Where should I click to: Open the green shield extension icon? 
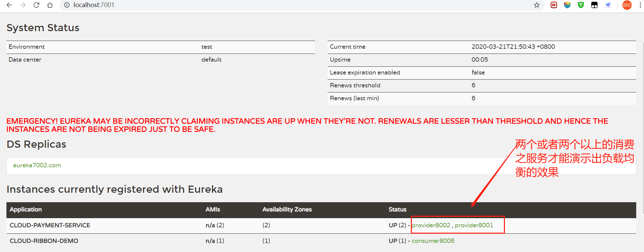pyautogui.click(x=581, y=5)
